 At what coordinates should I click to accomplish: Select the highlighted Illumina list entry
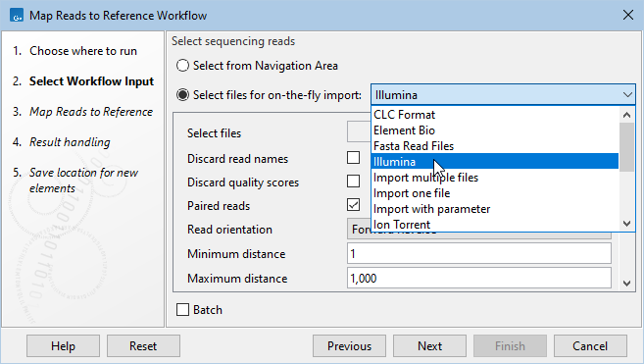[x=495, y=162]
